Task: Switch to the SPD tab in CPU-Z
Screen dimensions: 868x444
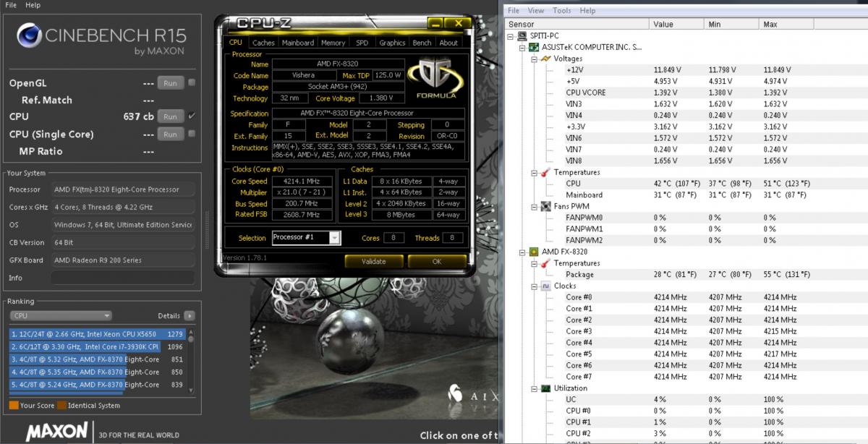Action: coord(362,43)
